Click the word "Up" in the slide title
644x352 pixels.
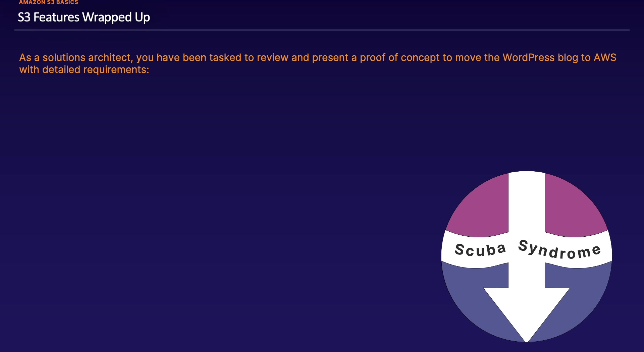[142, 17]
